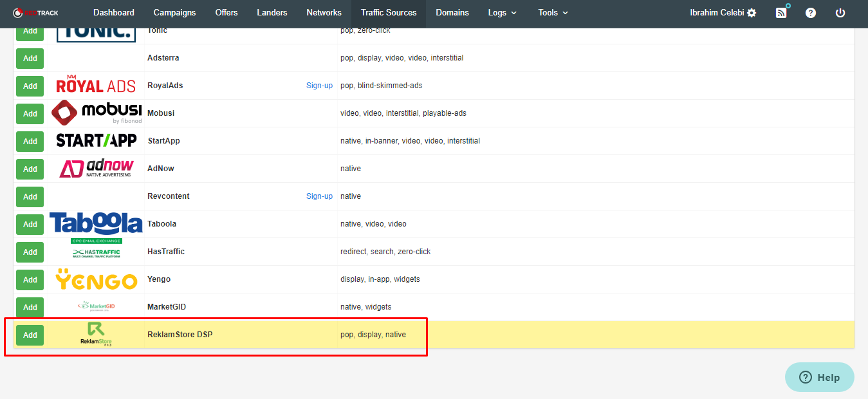This screenshot has width=868, height=399.
Task: Click the StartApp name text
Action: click(x=164, y=141)
